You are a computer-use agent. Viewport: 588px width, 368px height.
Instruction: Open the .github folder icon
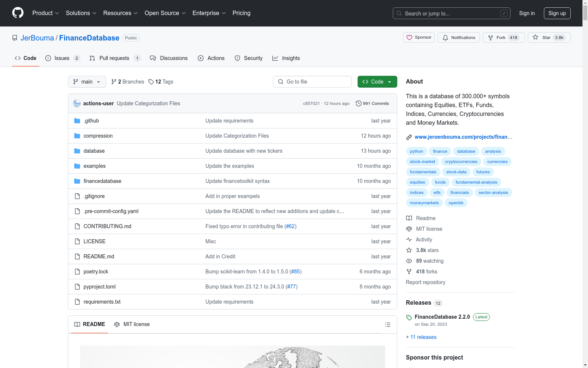pyautogui.click(x=77, y=121)
